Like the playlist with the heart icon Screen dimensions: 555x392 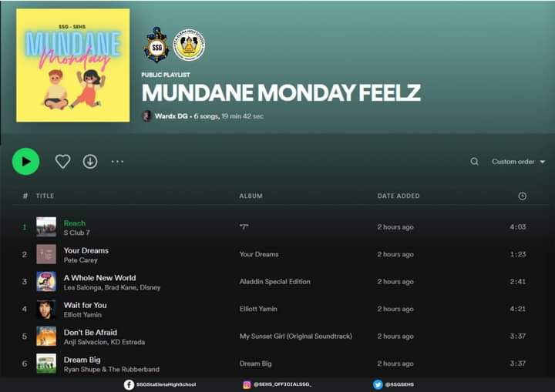point(63,161)
